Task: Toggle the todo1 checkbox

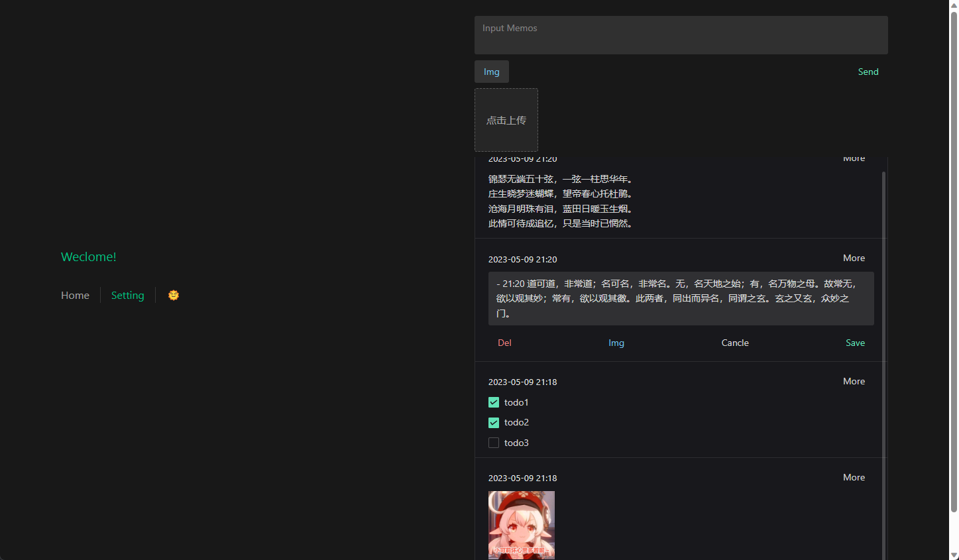Action: point(494,402)
